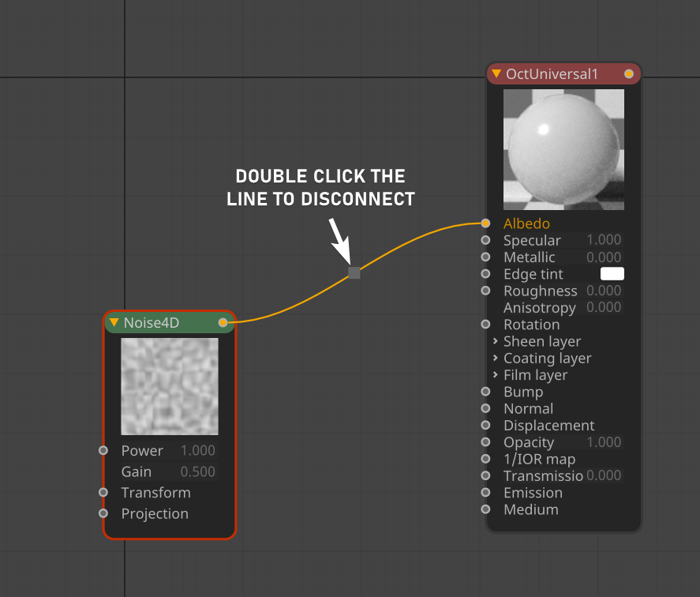Image resolution: width=700 pixels, height=597 pixels.
Task: Collapse the Noise4D node with its triangle
Action: pos(114,322)
